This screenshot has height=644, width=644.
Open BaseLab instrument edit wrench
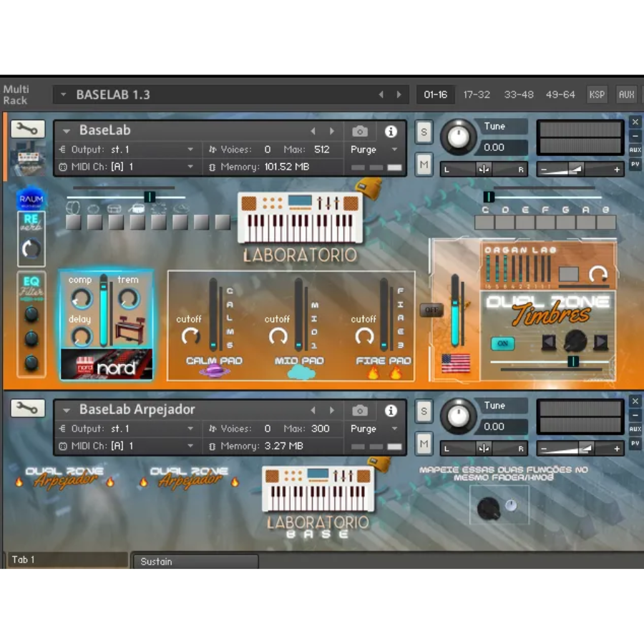point(27,130)
